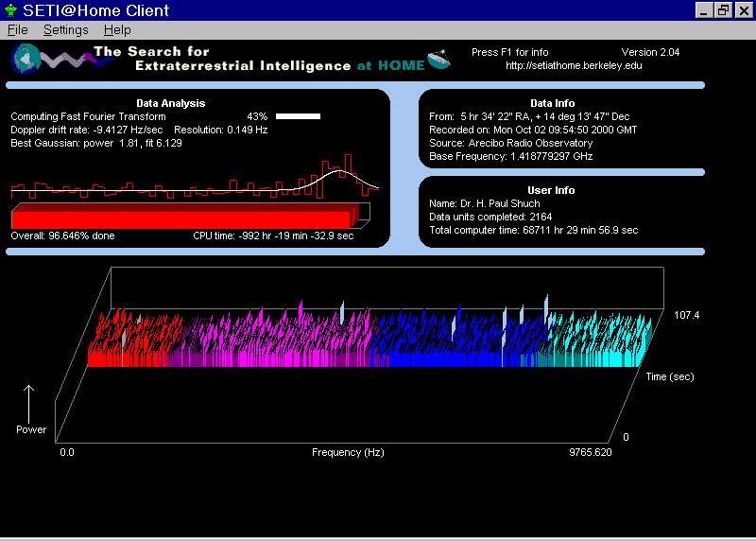Restore the SETI@Home Client window size
The width and height of the screenshot is (756, 541).
pos(724,10)
